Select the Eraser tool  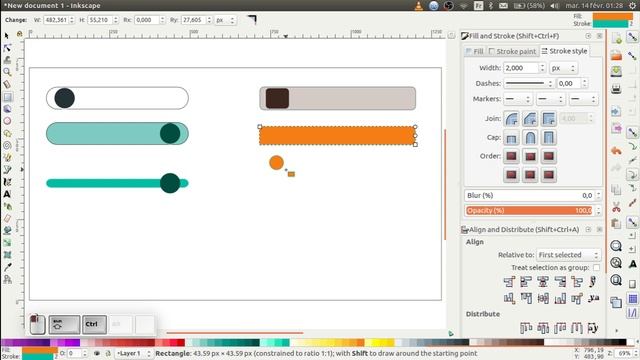7,218
